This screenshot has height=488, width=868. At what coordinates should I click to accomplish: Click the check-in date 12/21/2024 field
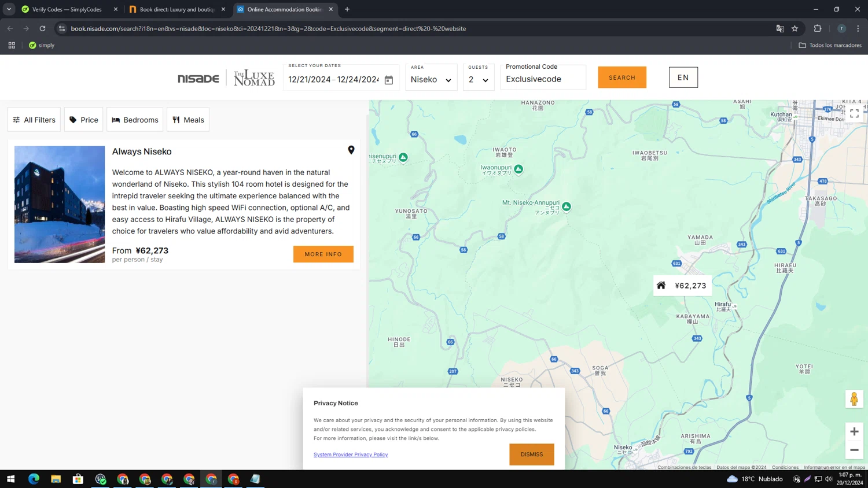click(x=310, y=80)
